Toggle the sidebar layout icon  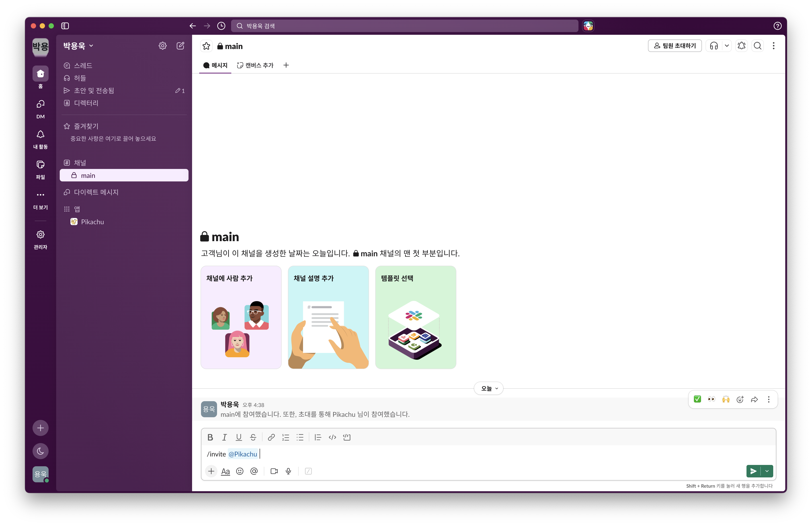point(65,26)
